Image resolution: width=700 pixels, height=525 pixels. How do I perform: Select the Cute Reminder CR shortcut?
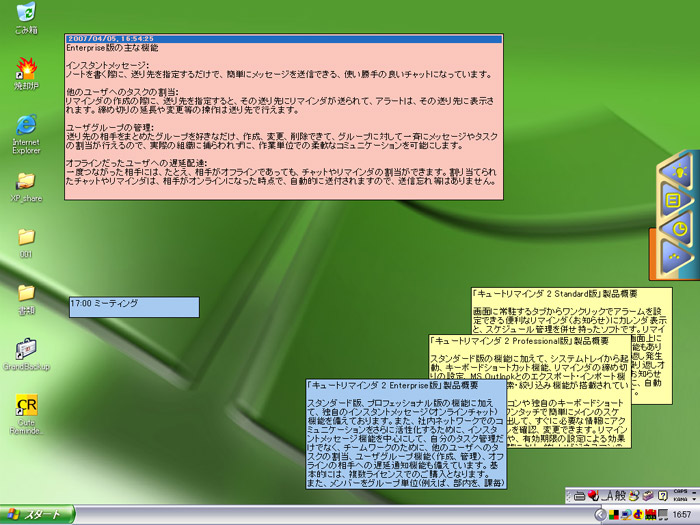(x=26, y=414)
